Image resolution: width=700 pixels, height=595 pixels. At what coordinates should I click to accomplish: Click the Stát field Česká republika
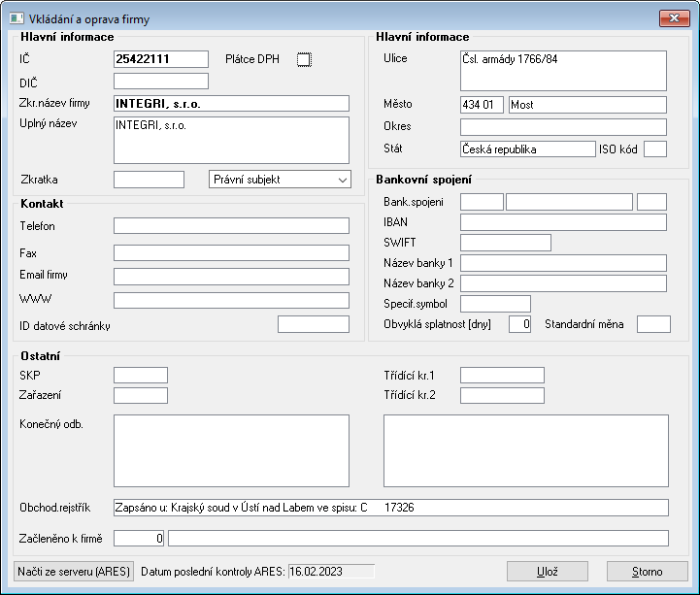tap(528, 149)
